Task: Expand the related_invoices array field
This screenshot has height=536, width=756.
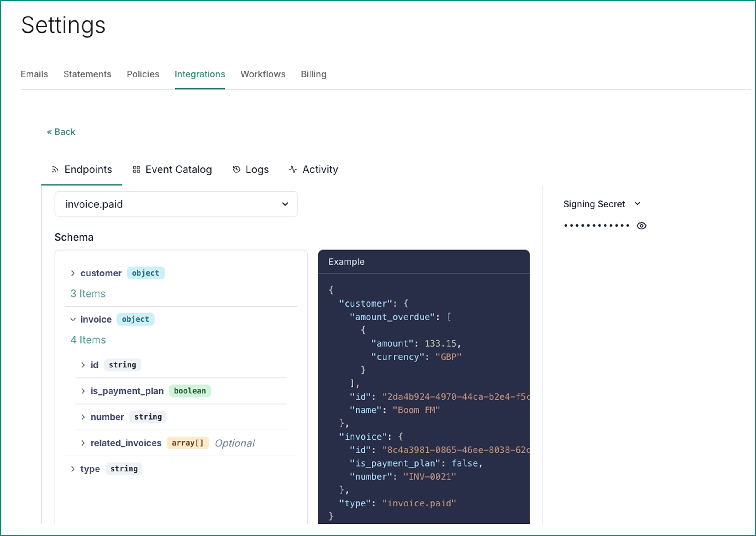Action: tap(83, 443)
